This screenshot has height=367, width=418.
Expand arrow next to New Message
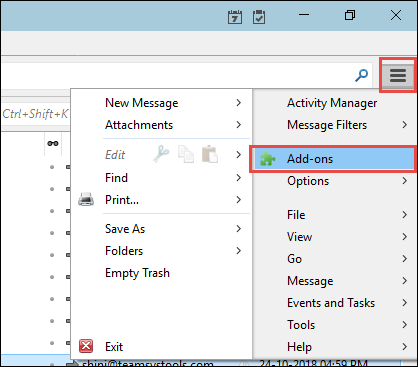[x=238, y=103]
